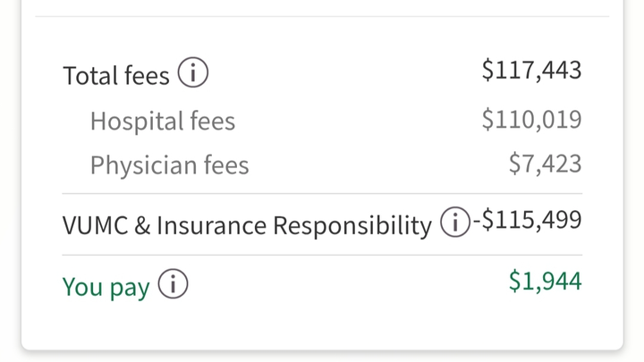Click gray margin left of the card
The image size is (644, 362).
click(x=10, y=179)
